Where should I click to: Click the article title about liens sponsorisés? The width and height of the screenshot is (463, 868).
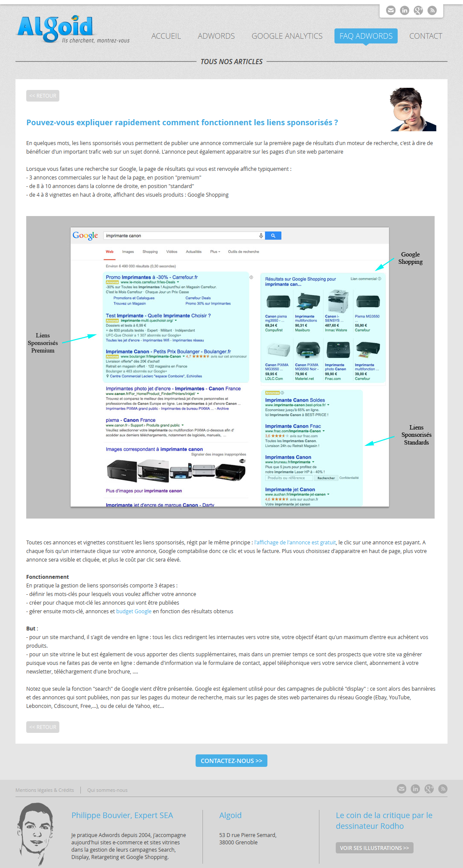tap(182, 122)
